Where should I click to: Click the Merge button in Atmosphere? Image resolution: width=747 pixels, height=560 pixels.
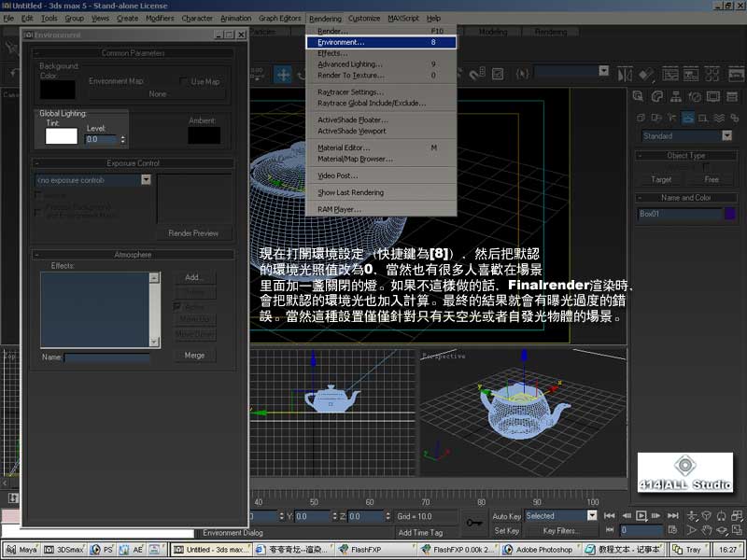point(194,356)
